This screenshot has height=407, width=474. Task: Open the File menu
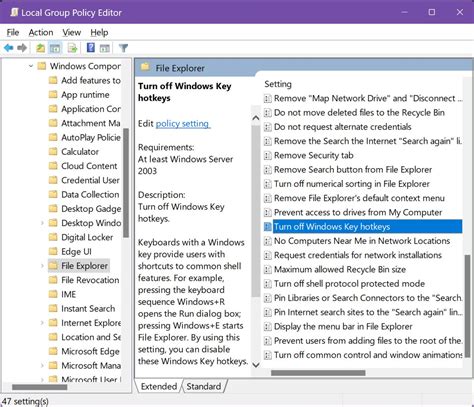[13, 32]
